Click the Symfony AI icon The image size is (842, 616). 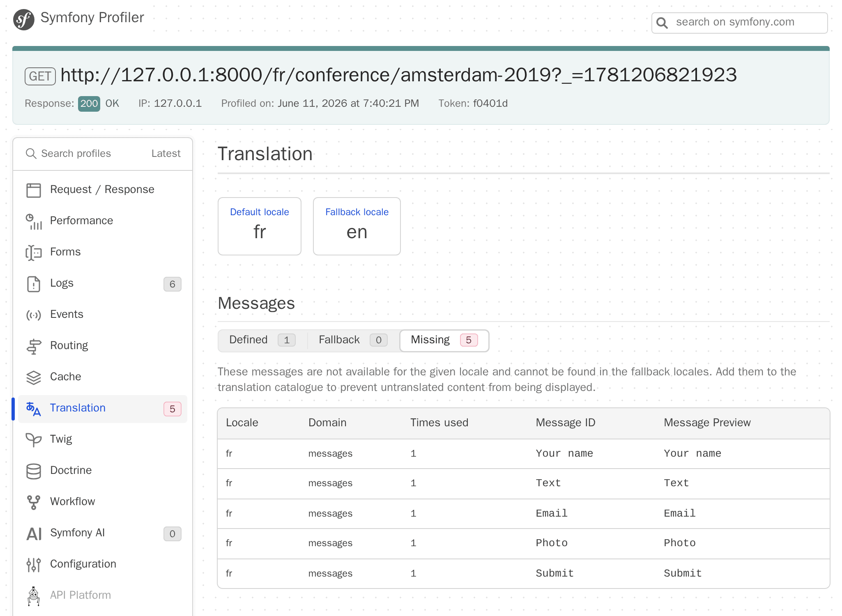pos(35,533)
